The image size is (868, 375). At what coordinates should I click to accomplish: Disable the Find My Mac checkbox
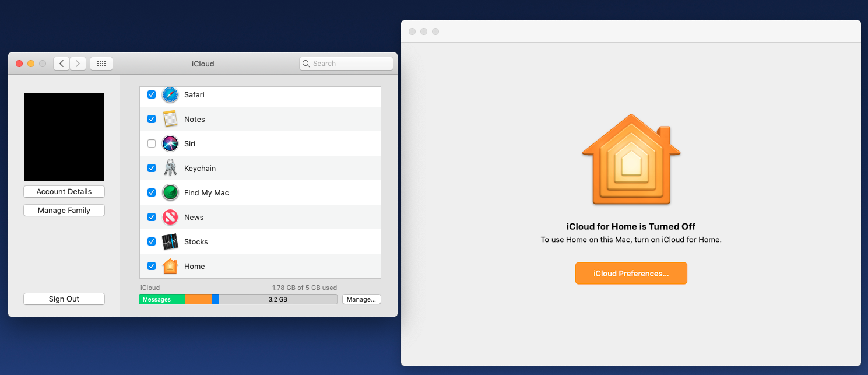(x=152, y=192)
